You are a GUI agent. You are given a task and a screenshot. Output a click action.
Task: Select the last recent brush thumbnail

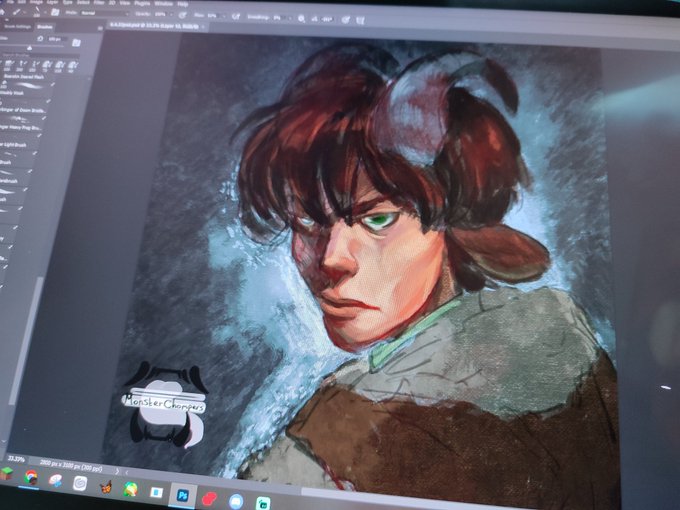point(72,66)
